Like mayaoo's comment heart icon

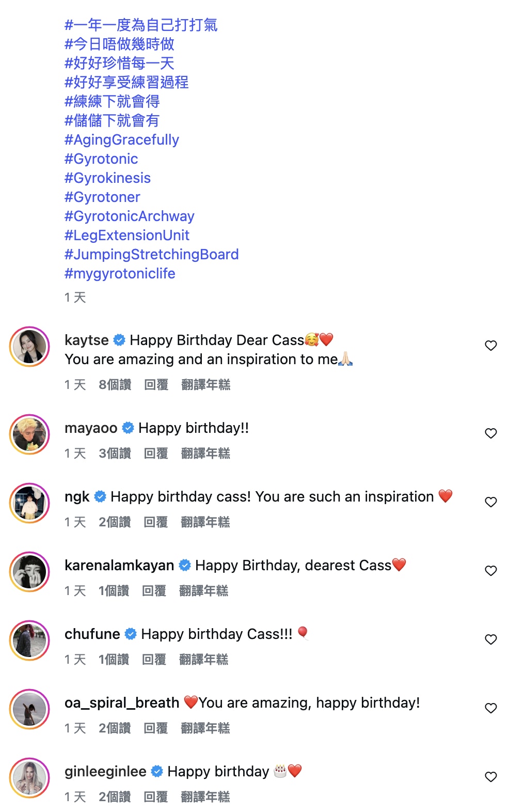pyautogui.click(x=490, y=433)
